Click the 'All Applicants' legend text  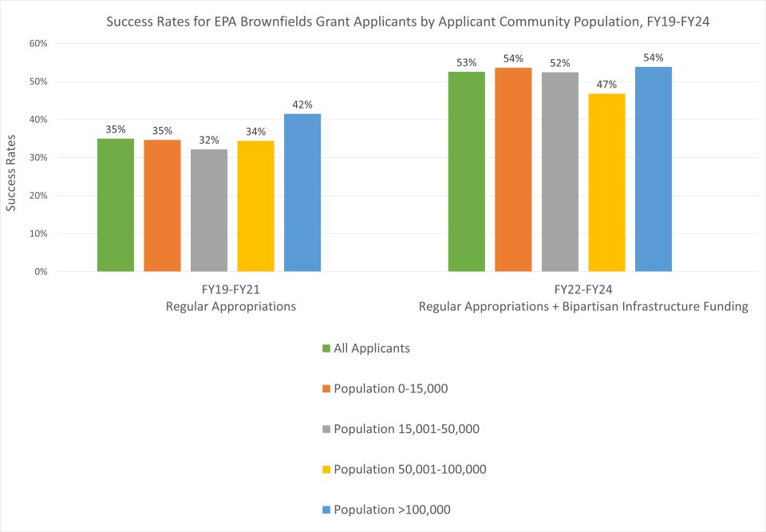(372, 349)
